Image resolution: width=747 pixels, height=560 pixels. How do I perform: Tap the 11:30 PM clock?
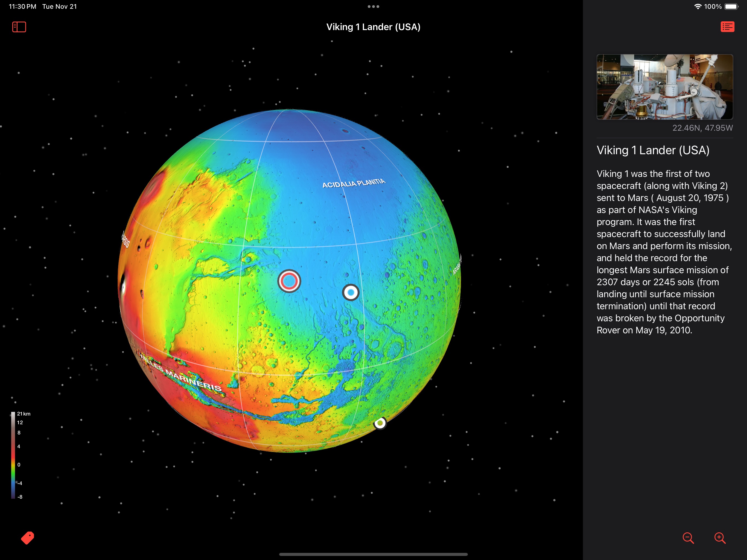click(x=22, y=6)
